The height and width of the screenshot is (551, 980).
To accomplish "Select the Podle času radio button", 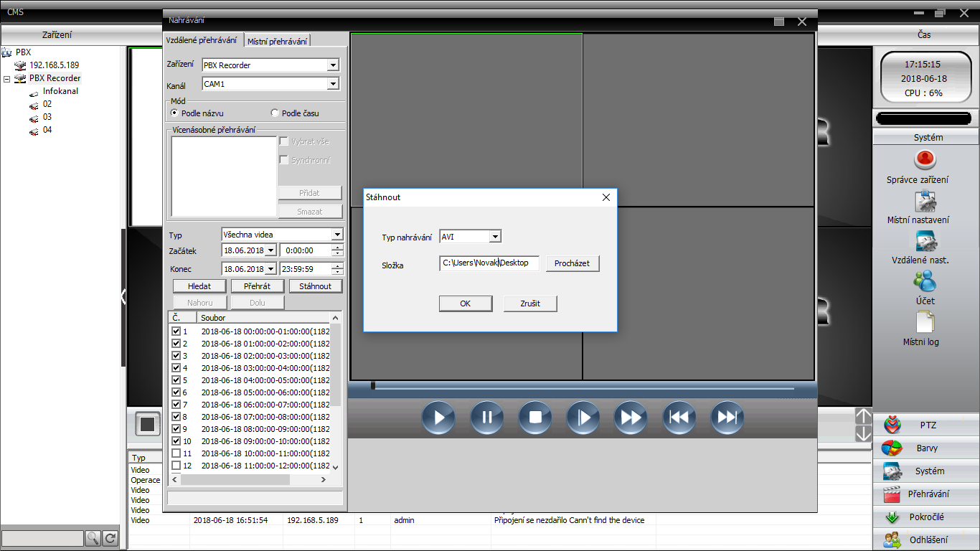I will 275,113.
